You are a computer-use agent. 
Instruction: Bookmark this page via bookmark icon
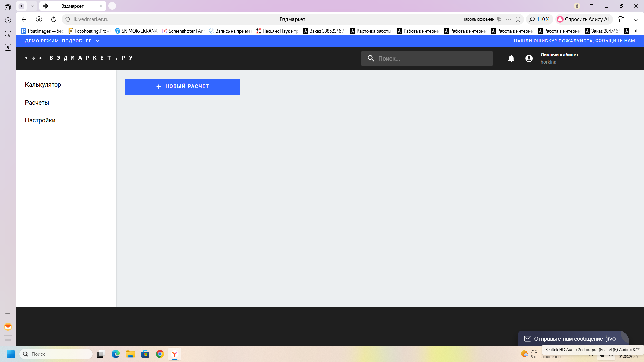(x=518, y=19)
